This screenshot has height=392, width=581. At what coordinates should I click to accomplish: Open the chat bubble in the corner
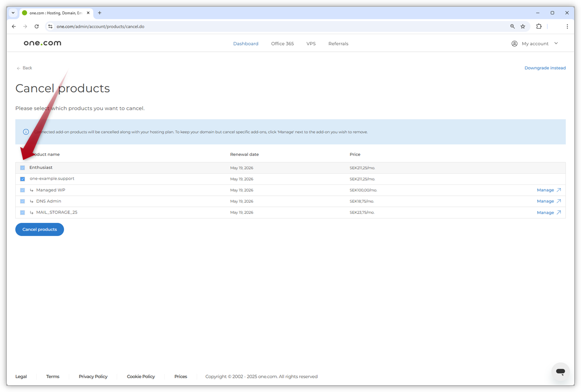tap(560, 372)
